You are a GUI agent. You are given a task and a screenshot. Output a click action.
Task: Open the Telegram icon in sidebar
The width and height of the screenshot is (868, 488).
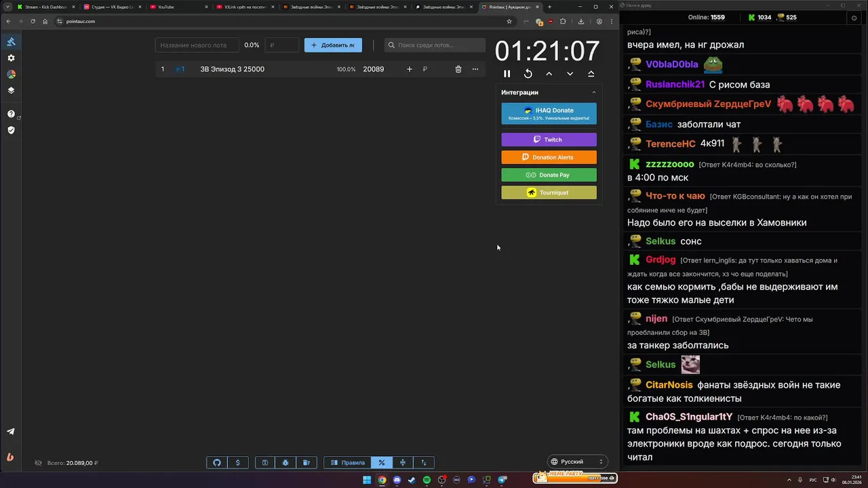11,431
